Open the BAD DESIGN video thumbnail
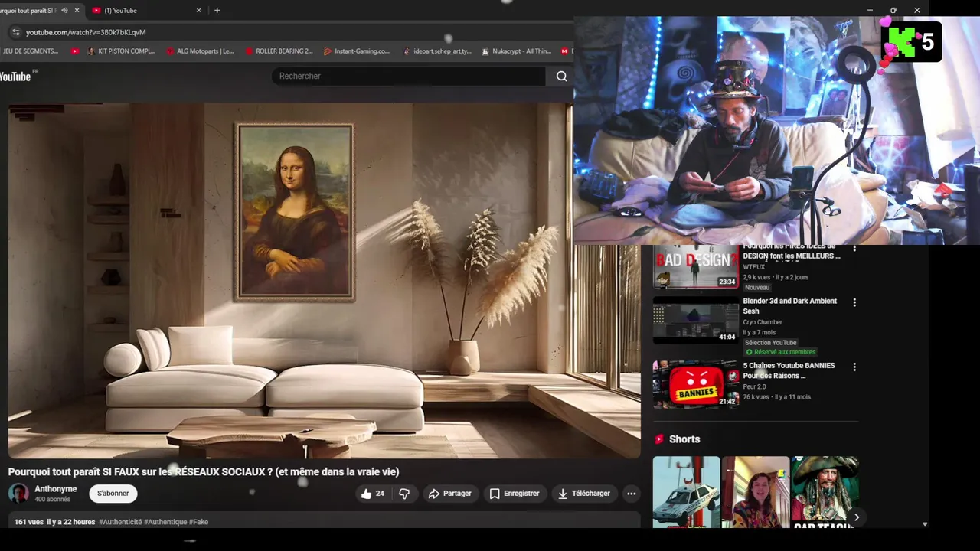 click(695, 266)
